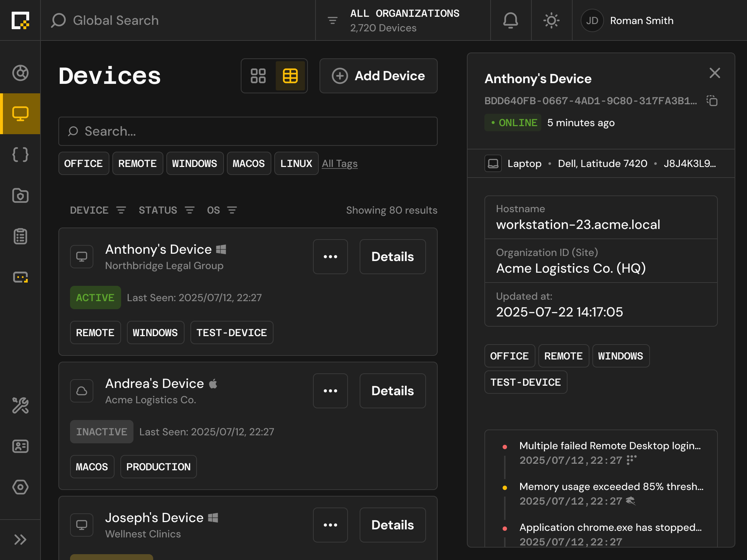Enable the MACOS tag filter
Viewport: 747px width, 560px height.
249,163
